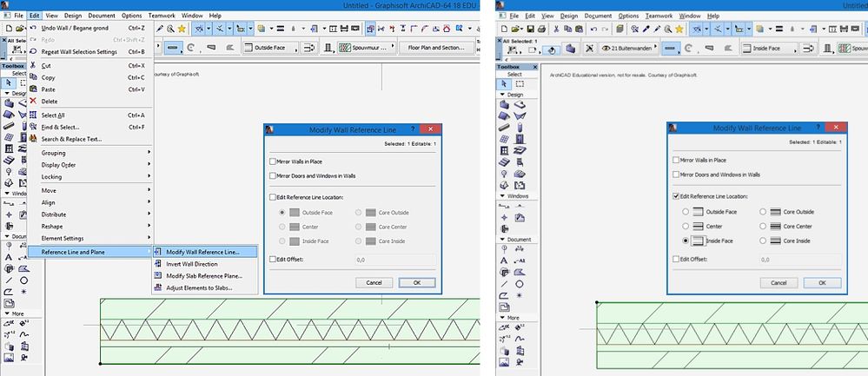Click Cancel in the dialog with greyed radio options
Screen dimensions: 868x376
(374, 282)
